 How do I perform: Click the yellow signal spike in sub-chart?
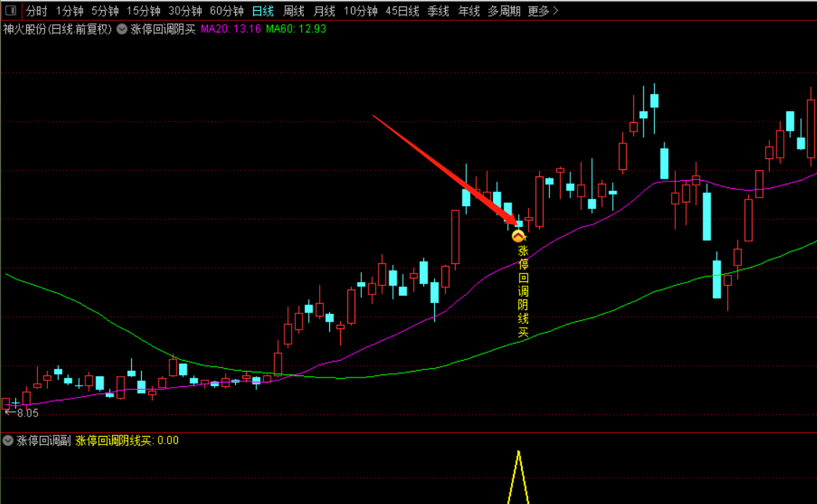pyautogui.click(x=518, y=477)
